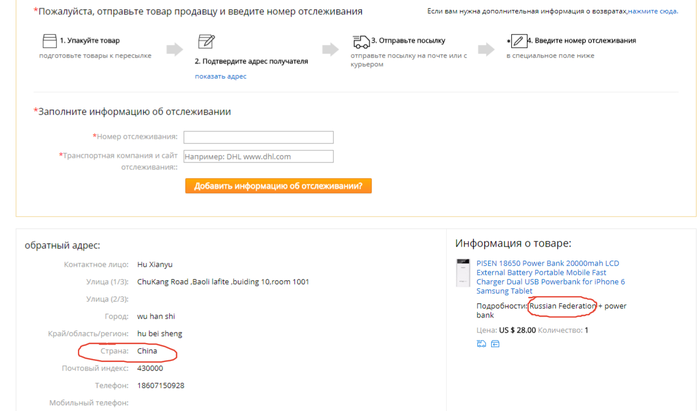The width and height of the screenshot is (700, 411).
Task: Focus the tracking number input field
Action: (x=258, y=137)
